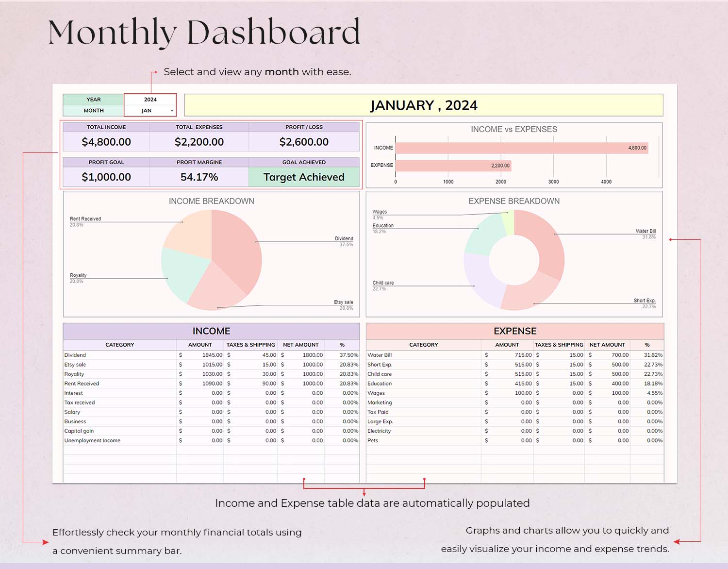This screenshot has height=569, width=728.
Task: Select Large Exp. row in Expense table
Action: 515,421
